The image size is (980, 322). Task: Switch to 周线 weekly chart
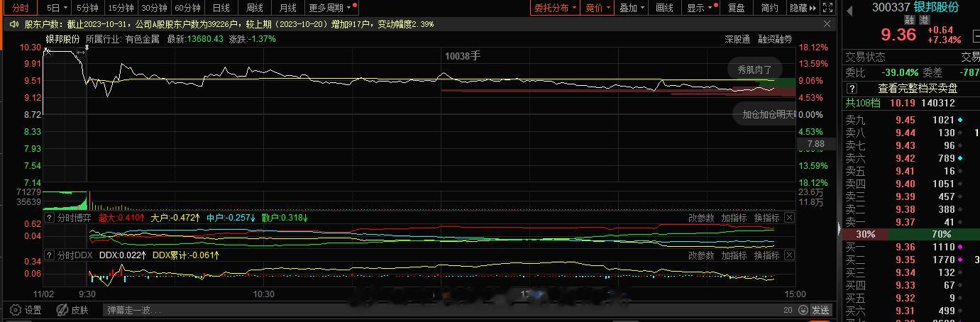point(254,8)
